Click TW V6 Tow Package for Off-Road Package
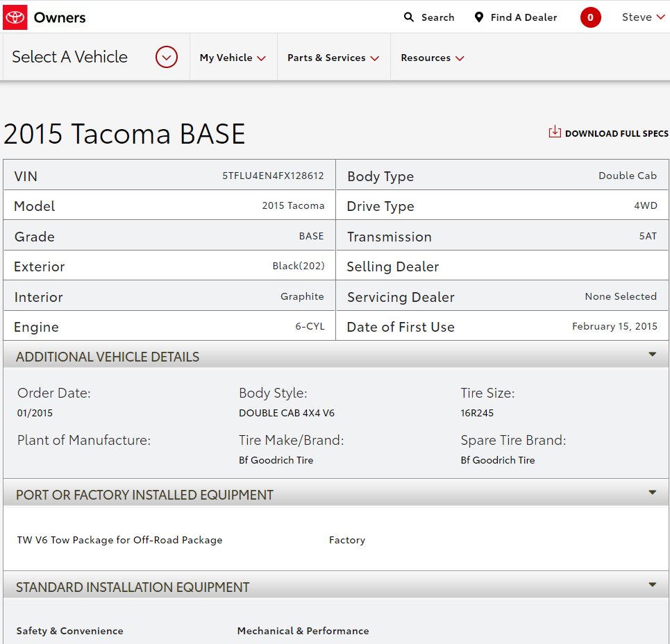Image resolution: width=670 pixels, height=644 pixels. tap(119, 540)
